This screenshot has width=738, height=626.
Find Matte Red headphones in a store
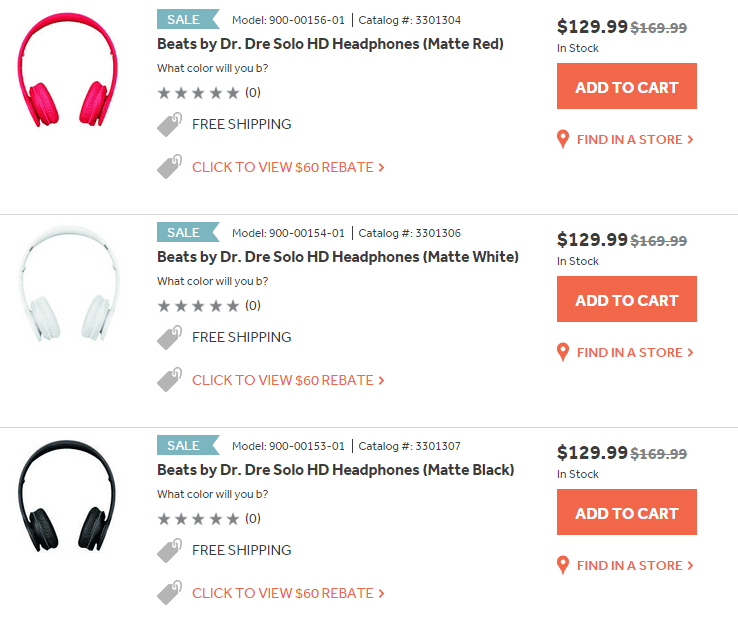pyautogui.click(x=635, y=139)
